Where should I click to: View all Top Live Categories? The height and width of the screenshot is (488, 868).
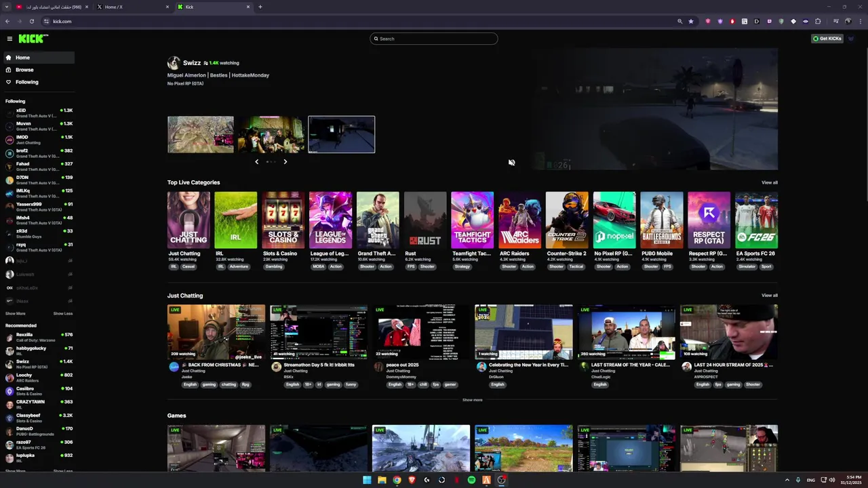(769, 182)
